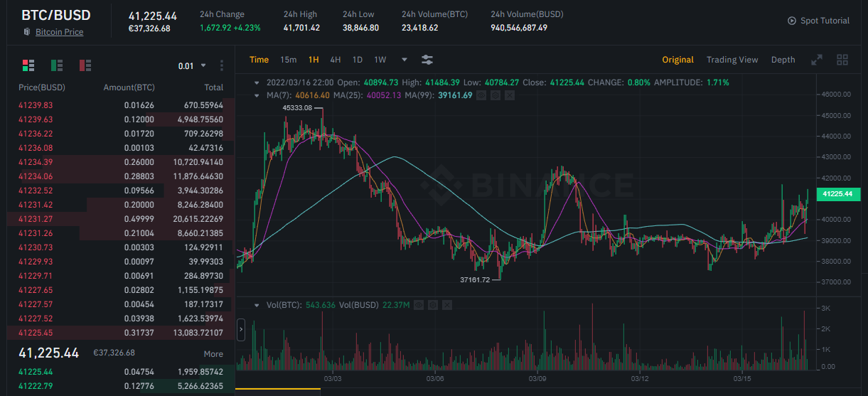Open settings gear for MA indicator
This screenshot has width=868, height=396.
click(x=495, y=95)
